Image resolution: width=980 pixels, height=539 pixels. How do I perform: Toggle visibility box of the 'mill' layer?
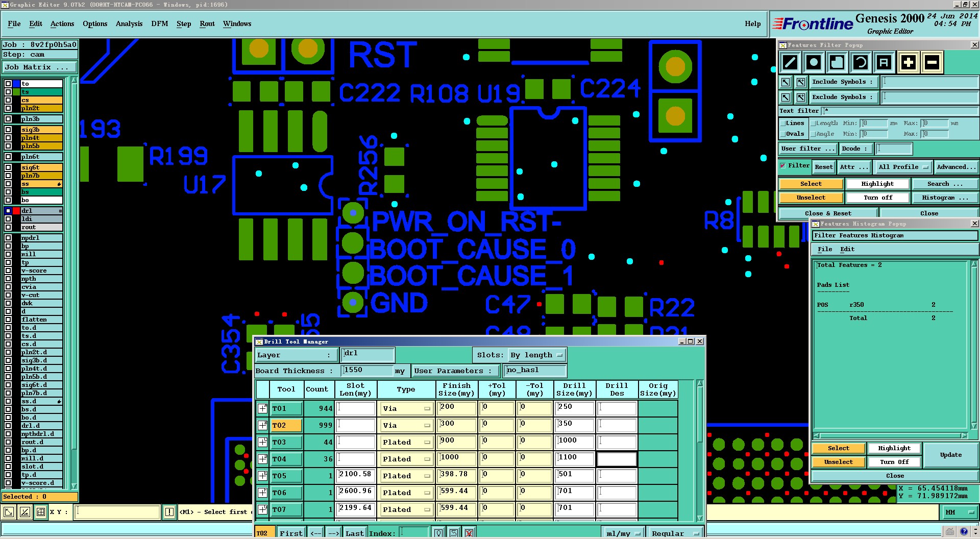8,254
